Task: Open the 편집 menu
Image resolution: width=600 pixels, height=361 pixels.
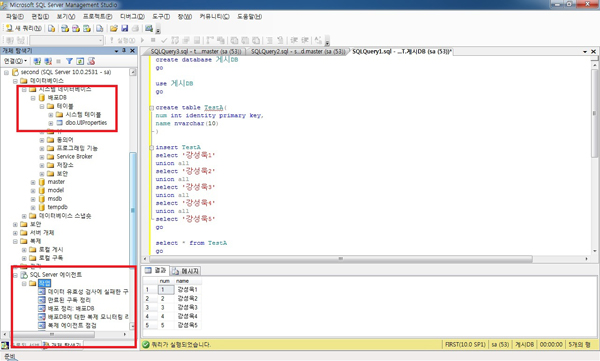Action: (x=40, y=16)
